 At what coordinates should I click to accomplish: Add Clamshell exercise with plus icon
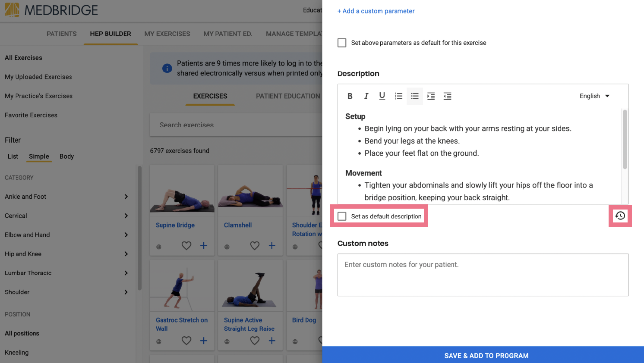pos(272,246)
